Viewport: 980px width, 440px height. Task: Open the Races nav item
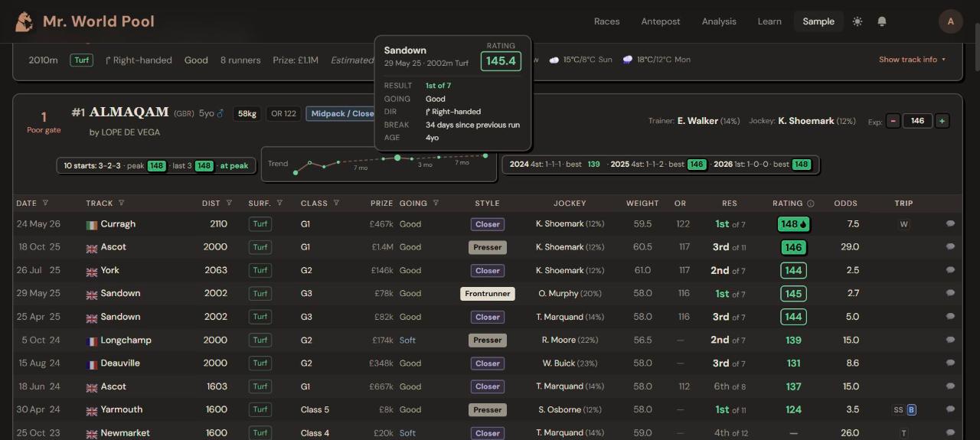(x=606, y=21)
